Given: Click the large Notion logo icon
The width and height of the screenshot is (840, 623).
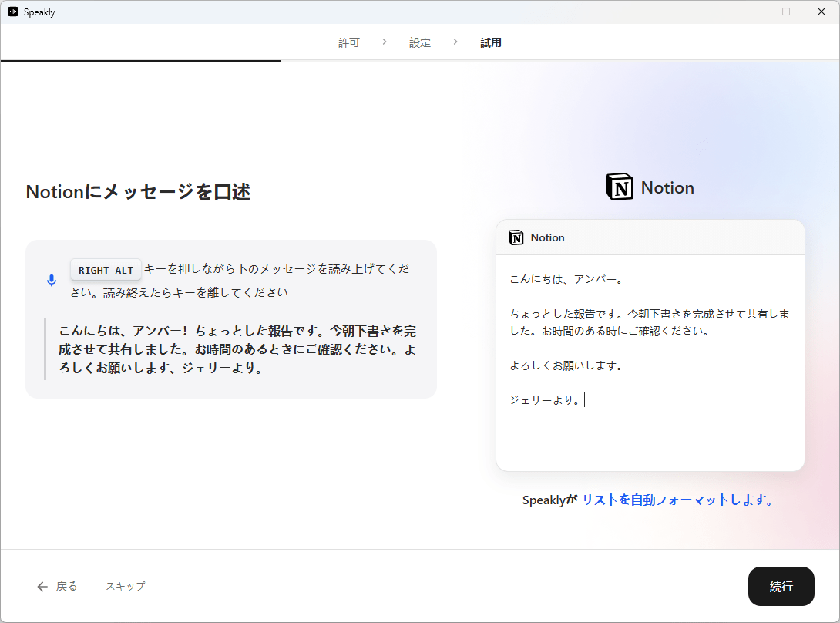Looking at the screenshot, I should (620, 187).
